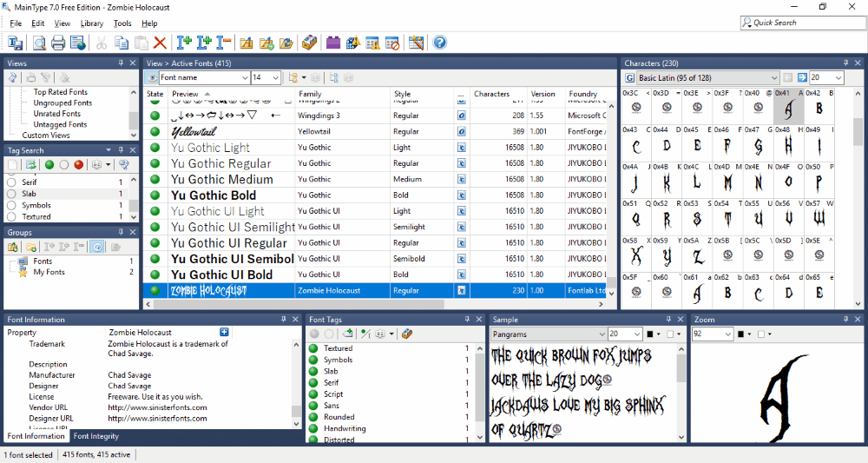
Task: Open the File menu
Action: click(16, 23)
